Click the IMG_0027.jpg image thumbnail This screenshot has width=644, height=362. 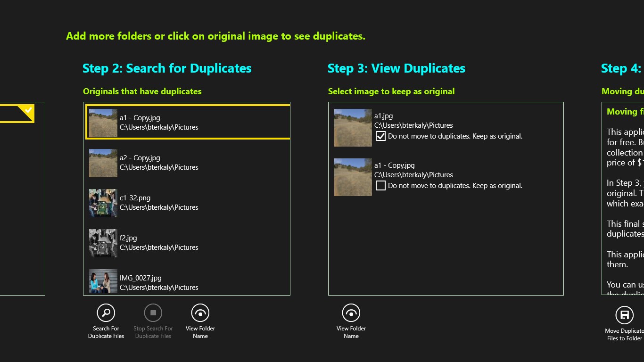coord(103,281)
